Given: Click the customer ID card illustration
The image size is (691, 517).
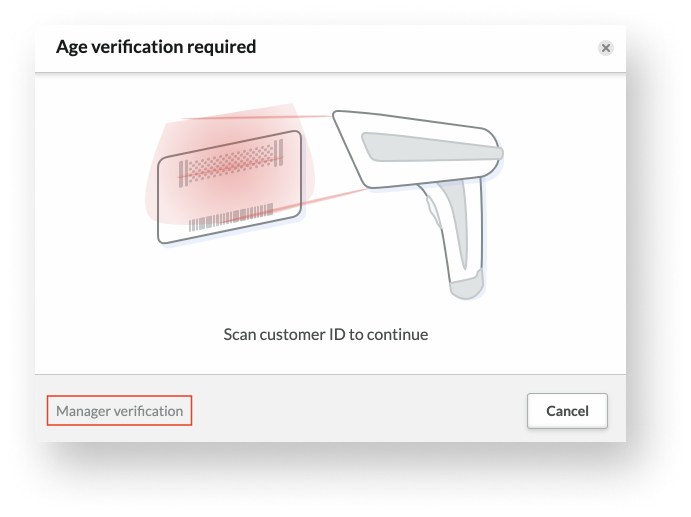Looking at the screenshot, I should click(x=230, y=187).
